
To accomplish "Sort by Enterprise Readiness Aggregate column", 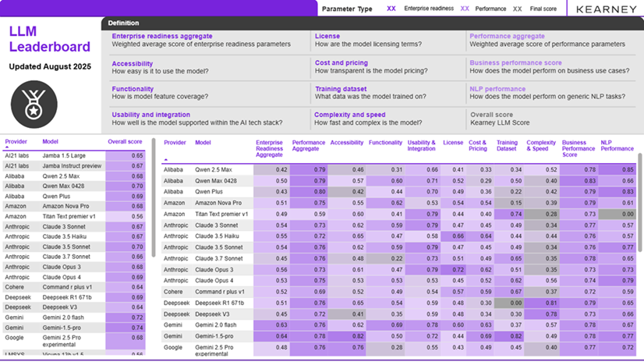I will point(270,148).
